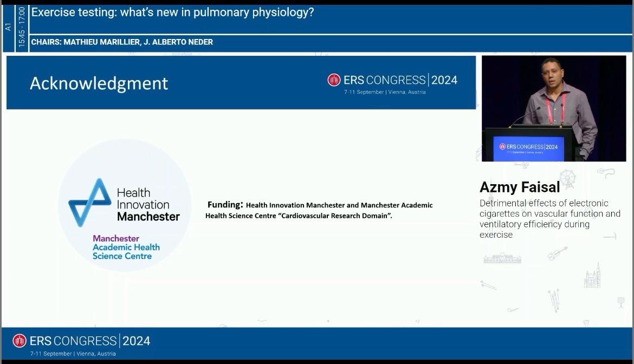Click the violin watermark icon
The image size is (634, 364).
coord(557,253)
